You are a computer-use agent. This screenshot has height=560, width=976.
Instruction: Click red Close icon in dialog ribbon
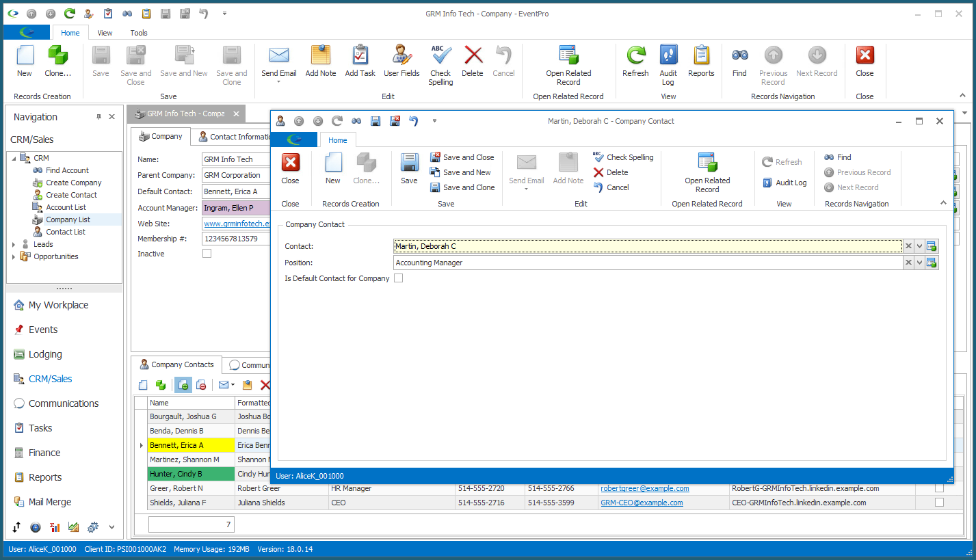click(291, 169)
